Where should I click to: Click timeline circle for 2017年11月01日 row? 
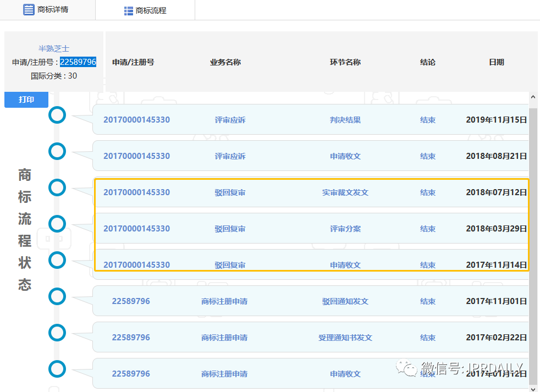coord(57,296)
